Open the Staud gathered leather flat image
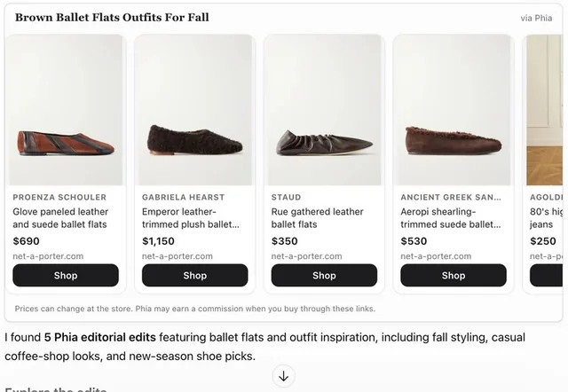The height and width of the screenshot is (392, 568). (324, 110)
